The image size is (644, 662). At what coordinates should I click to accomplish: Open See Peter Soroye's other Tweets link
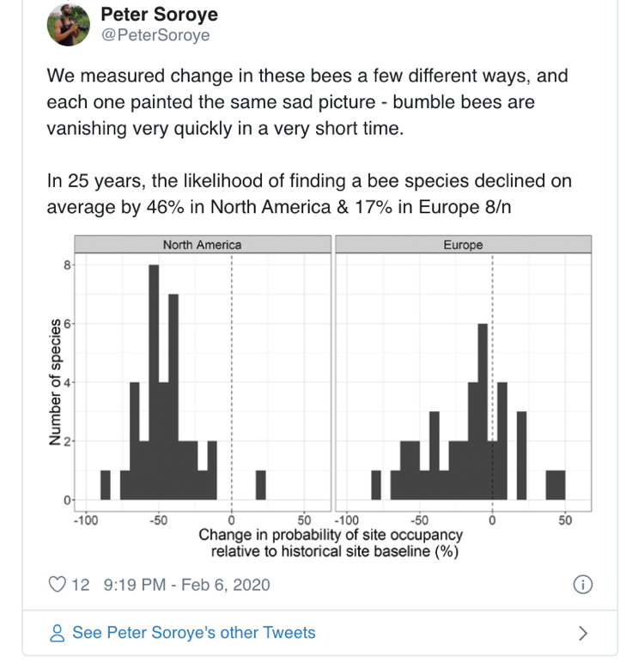pyautogui.click(x=193, y=633)
